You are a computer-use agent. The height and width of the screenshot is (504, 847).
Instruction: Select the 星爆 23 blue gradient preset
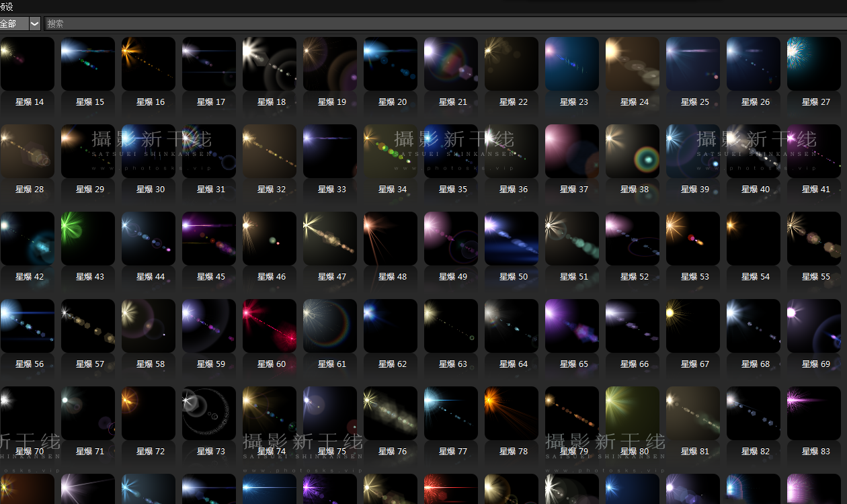[572, 64]
